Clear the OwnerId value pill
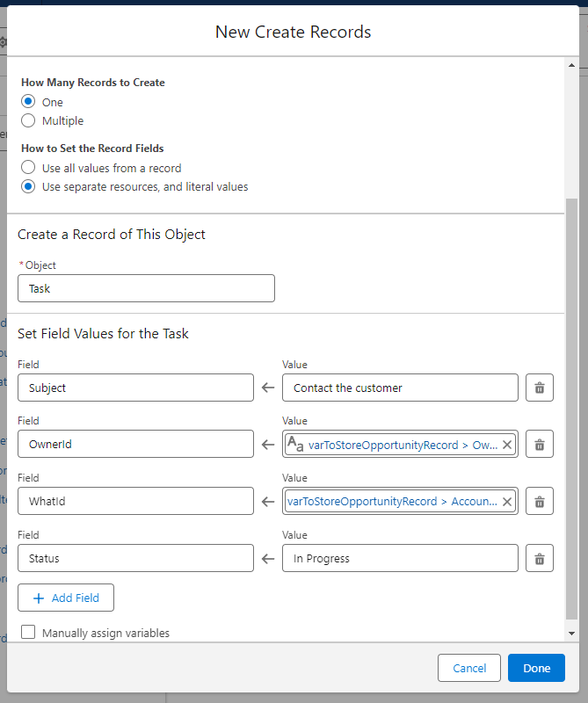 point(506,445)
